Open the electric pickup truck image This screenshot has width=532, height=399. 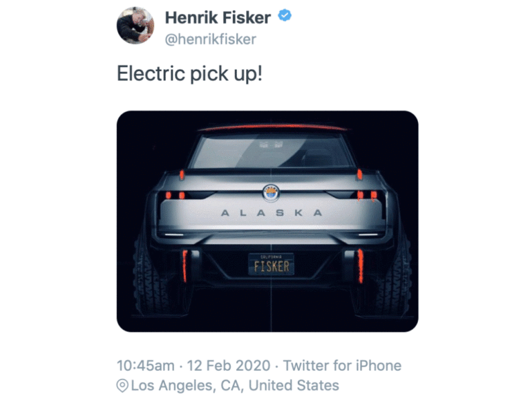[x=267, y=221]
